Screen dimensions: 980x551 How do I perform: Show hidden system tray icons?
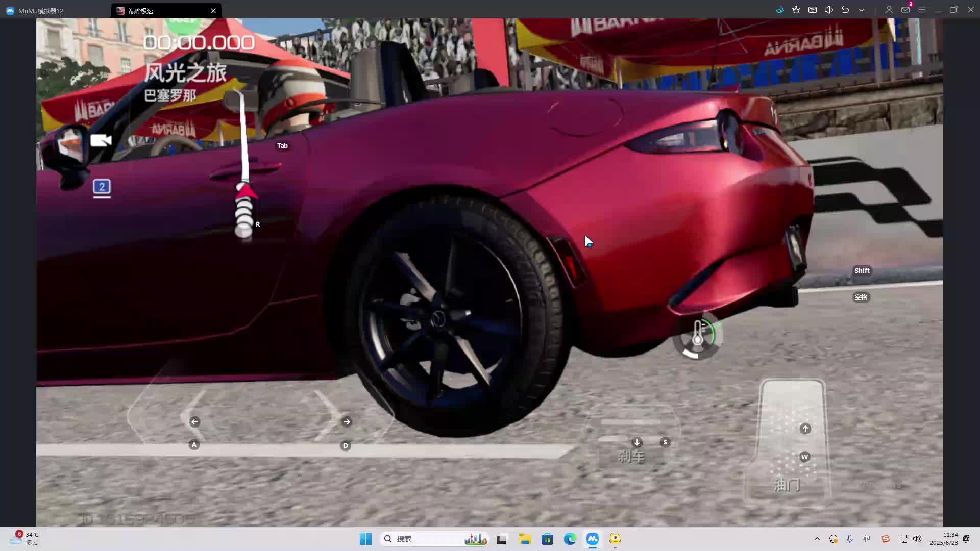(817, 539)
